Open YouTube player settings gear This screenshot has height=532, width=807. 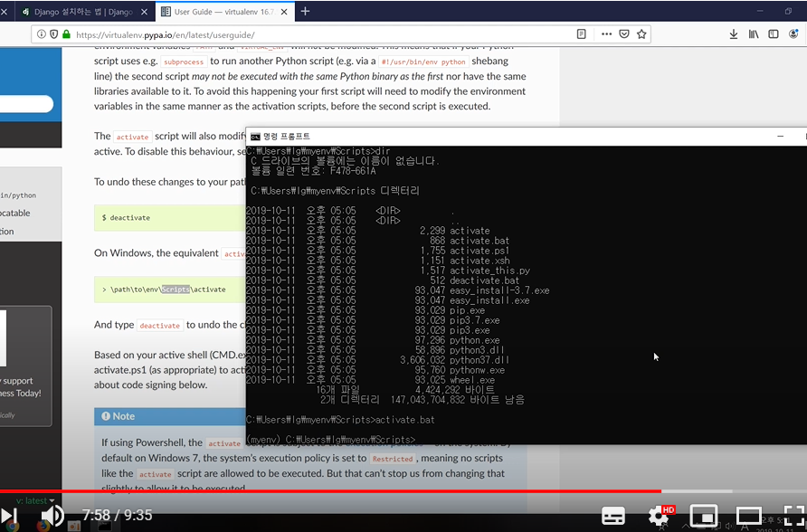click(x=659, y=516)
